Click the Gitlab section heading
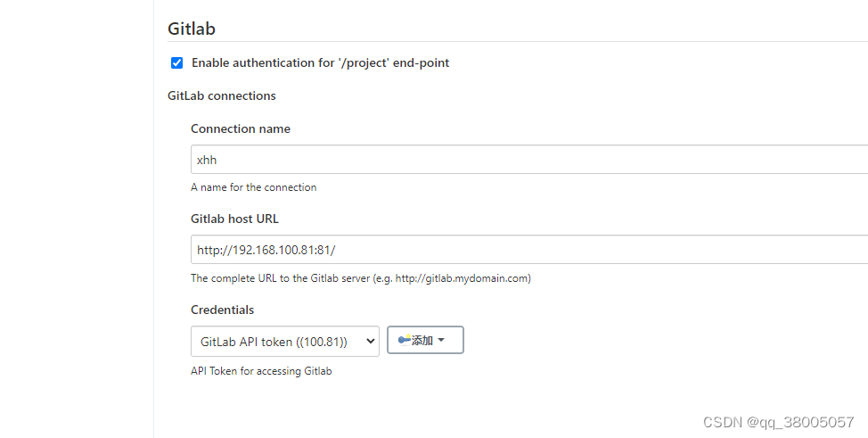The height and width of the screenshot is (438, 868). (x=192, y=29)
